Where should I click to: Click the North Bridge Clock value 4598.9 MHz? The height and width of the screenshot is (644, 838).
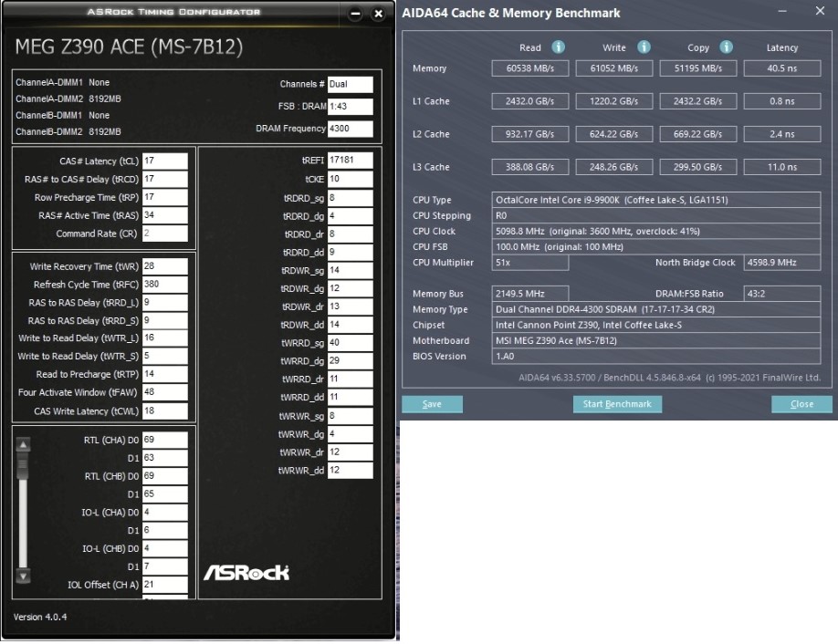[x=782, y=262]
